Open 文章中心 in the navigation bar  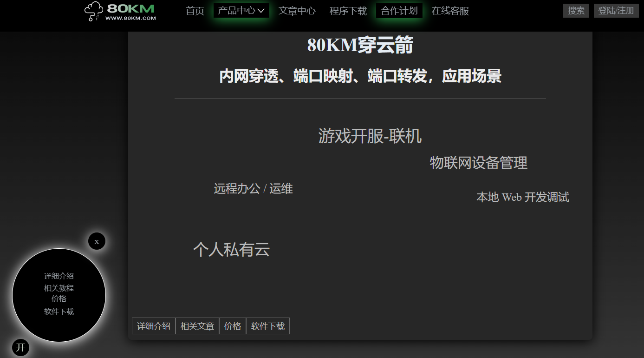pos(297,11)
